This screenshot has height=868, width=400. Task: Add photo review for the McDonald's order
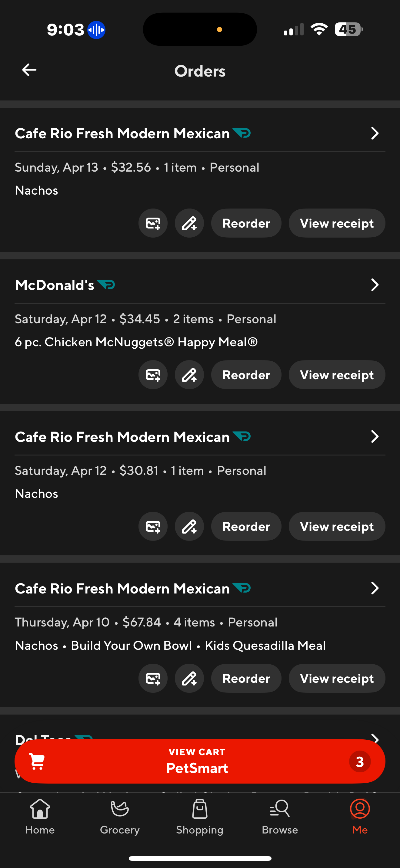tap(153, 375)
